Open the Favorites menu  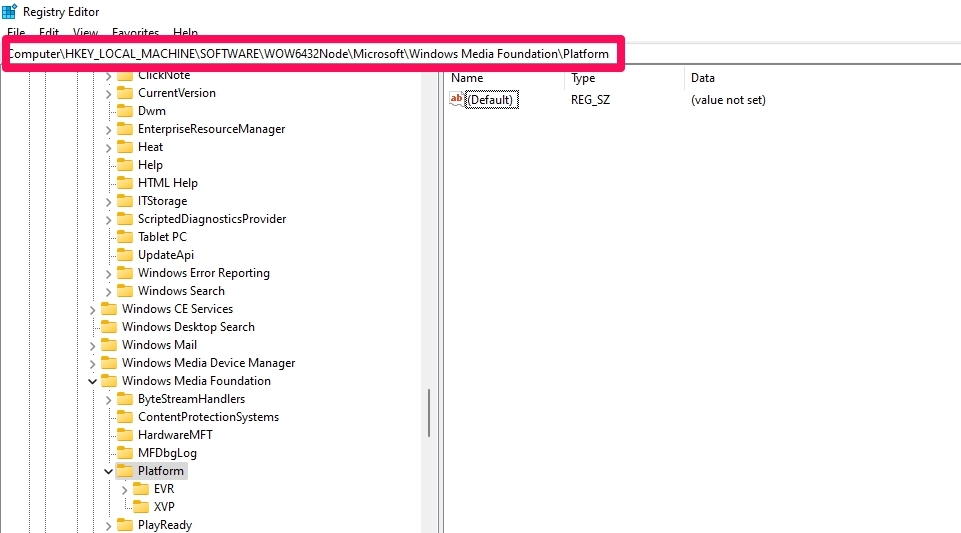(135, 33)
